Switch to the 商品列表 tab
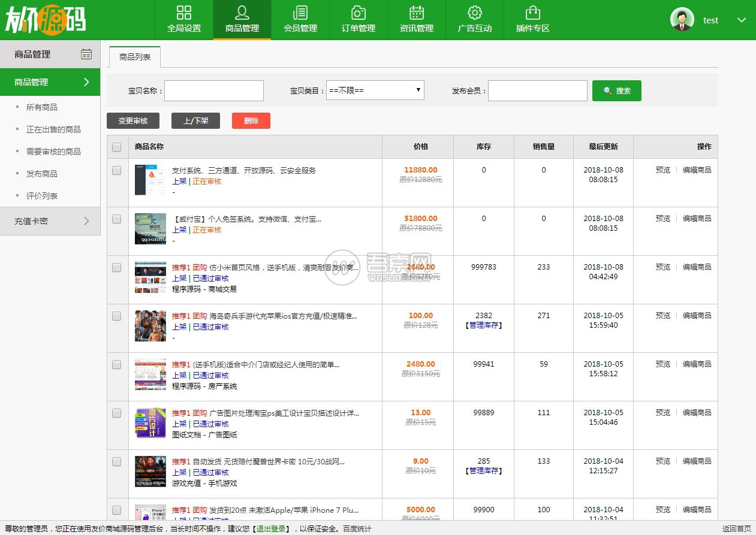Image resolution: width=756 pixels, height=535 pixels. pos(134,58)
